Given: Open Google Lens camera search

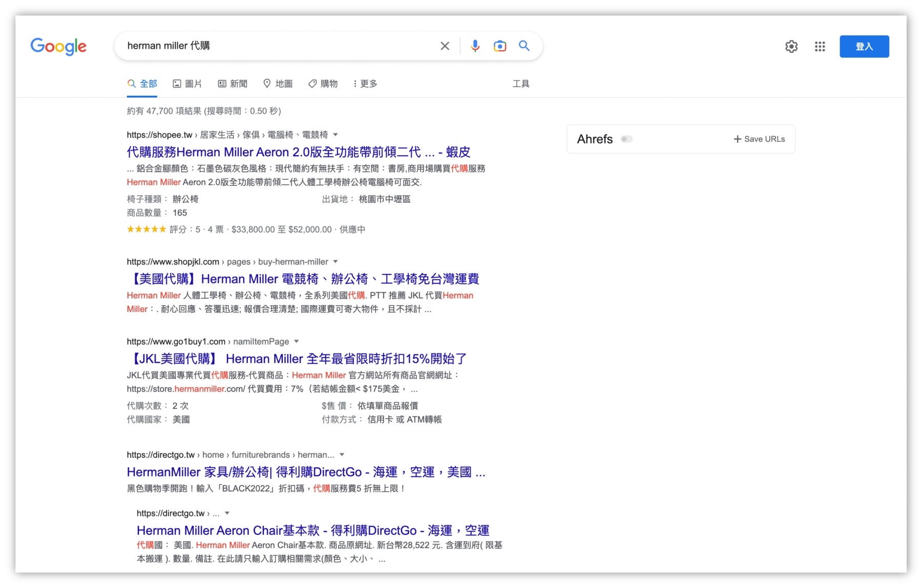Looking at the screenshot, I should (x=499, y=46).
